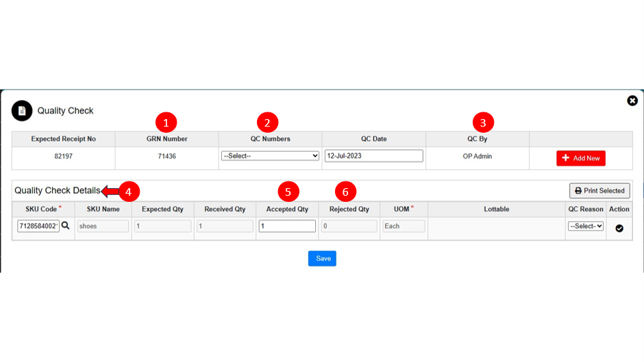
Task: Click the search magnifier beside SKU Code
Action: (x=66, y=225)
